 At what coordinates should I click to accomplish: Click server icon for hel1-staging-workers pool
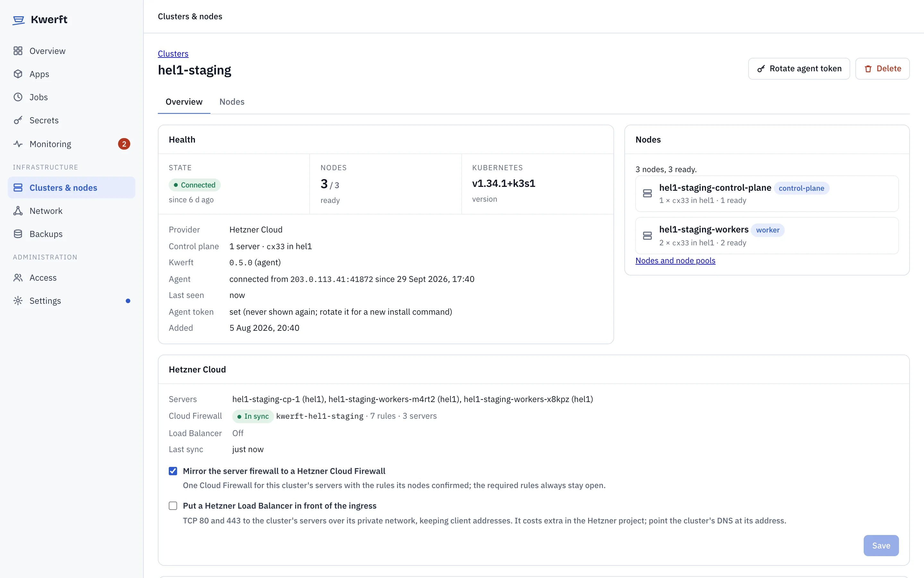pyautogui.click(x=647, y=235)
